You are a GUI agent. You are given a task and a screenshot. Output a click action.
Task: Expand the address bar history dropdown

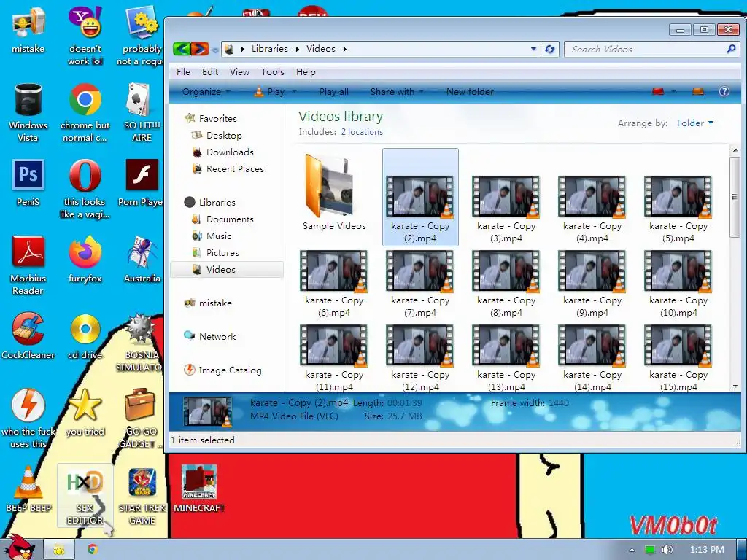533,49
